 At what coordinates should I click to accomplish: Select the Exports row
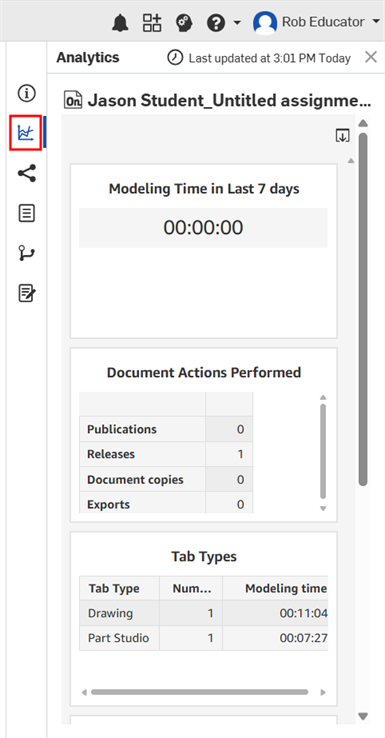click(x=166, y=503)
